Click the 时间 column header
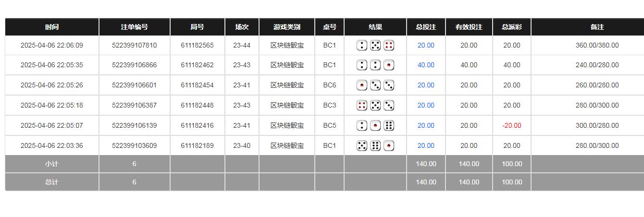Screen dimensions: 644x217 point(52,27)
